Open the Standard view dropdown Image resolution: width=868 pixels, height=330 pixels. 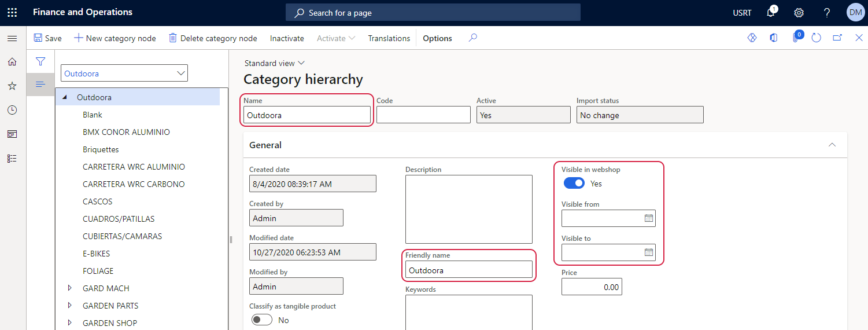274,63
